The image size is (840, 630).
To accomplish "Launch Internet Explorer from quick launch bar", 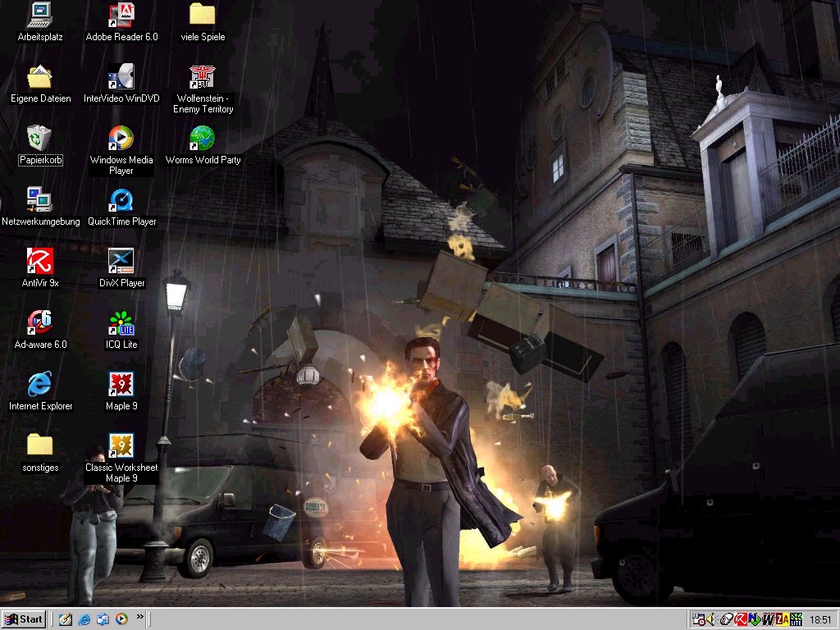I will [84, 619].
